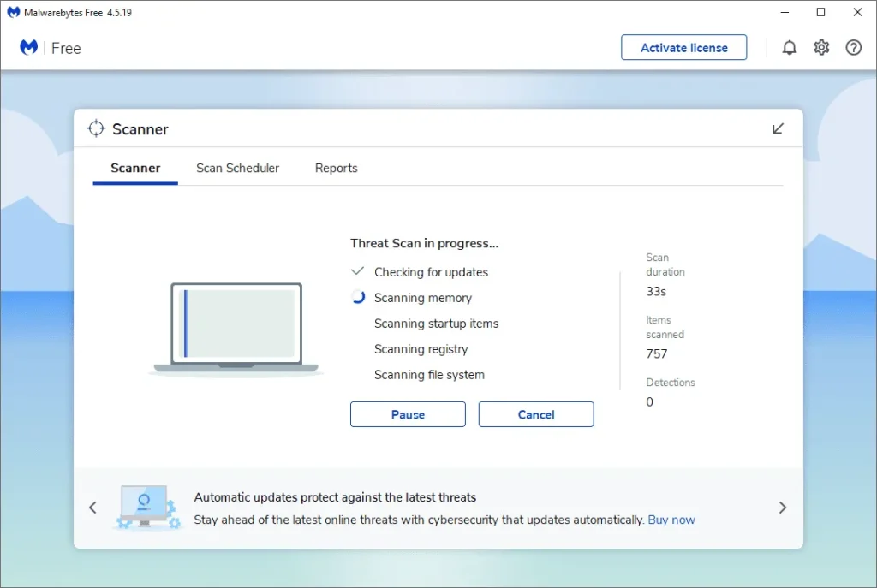
Task: Open help with the question mark icon
Action: 854,48
